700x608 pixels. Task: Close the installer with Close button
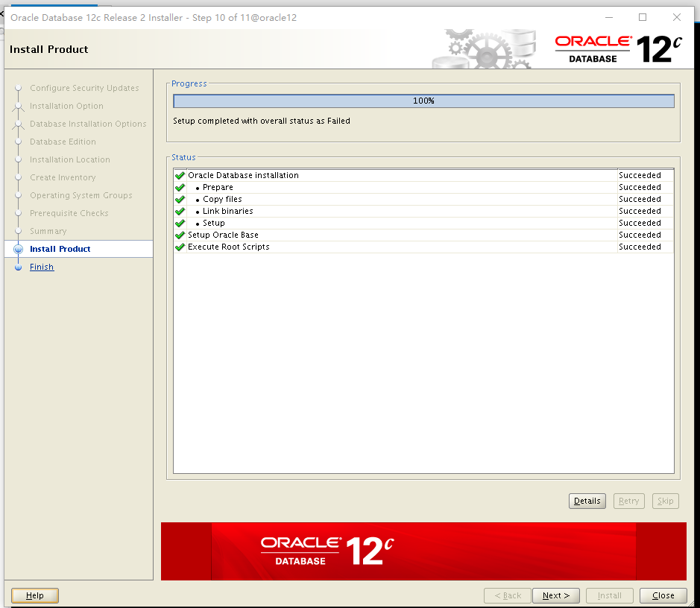(663, 595)
